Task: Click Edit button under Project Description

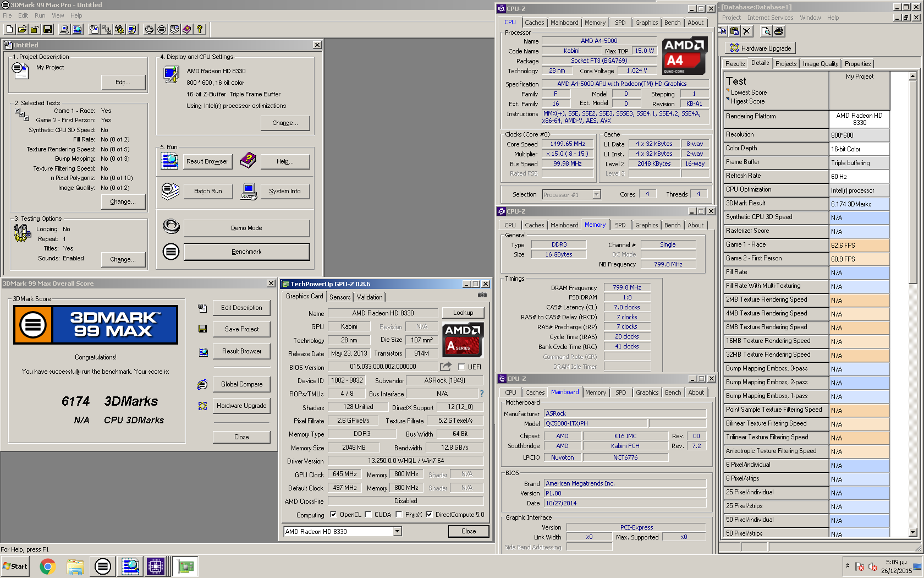Action: (123, 82)
